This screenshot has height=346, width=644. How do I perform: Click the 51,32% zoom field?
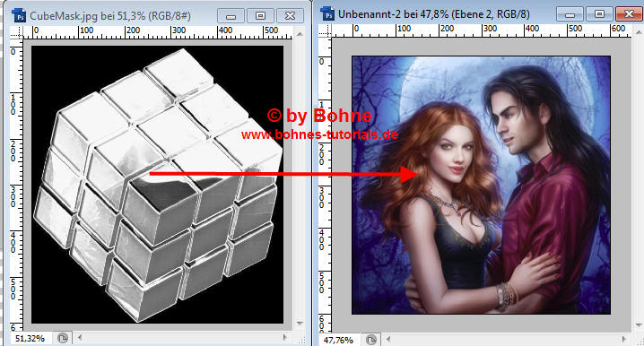click(x=30, y=338)
